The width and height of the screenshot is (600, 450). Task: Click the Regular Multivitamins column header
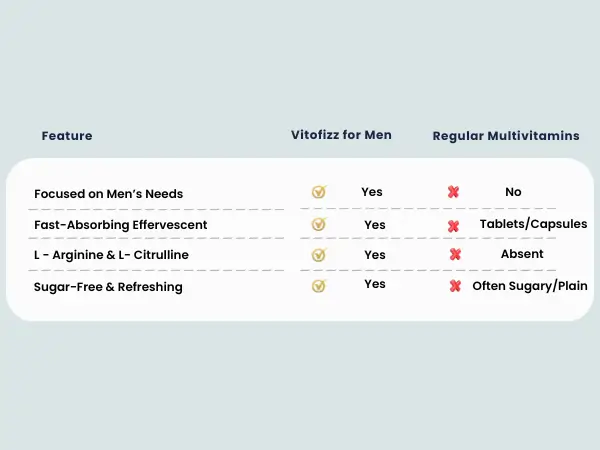tap(505, 135)
